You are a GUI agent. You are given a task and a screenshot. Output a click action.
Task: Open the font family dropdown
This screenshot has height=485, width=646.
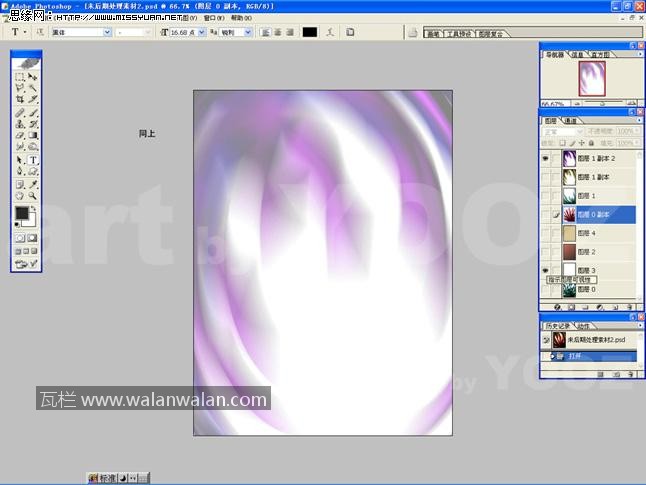pyautogui.click(x=108, y=32)
